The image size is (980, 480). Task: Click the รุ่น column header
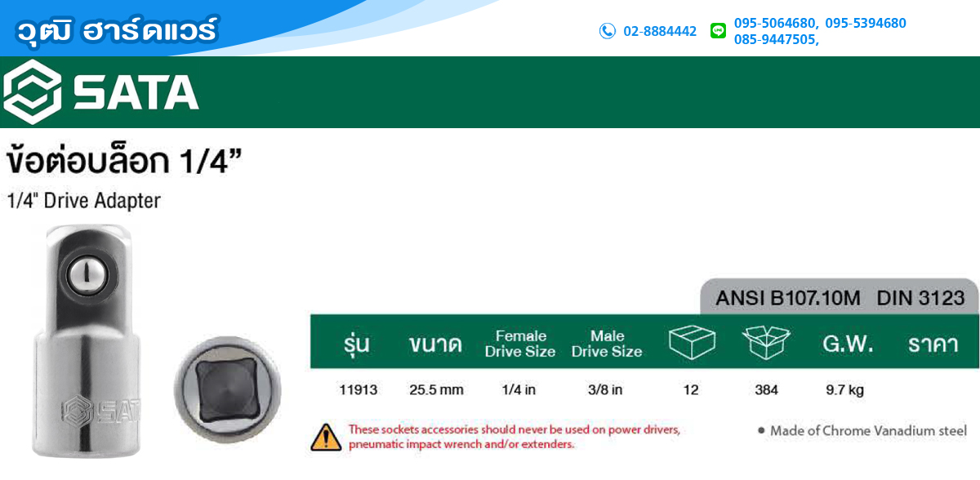tap(357, 344)
